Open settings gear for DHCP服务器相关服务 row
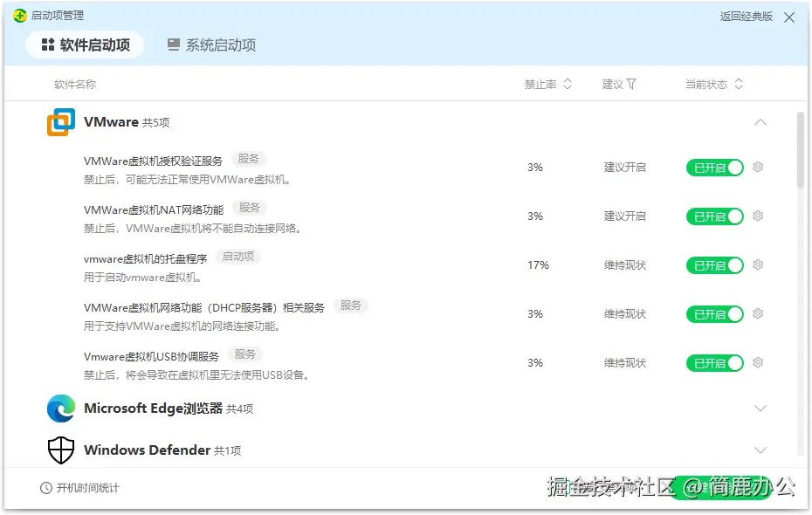 pos(758,313)
